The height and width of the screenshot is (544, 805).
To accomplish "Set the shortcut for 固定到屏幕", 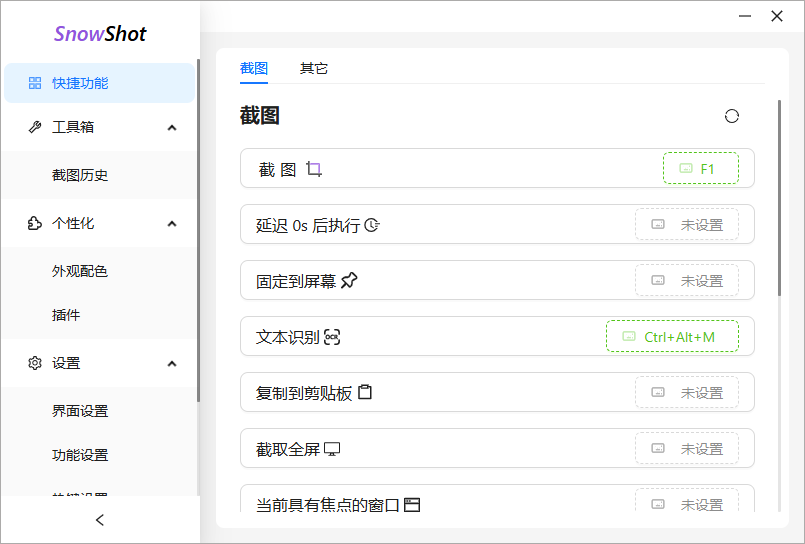I will [686, 281].
